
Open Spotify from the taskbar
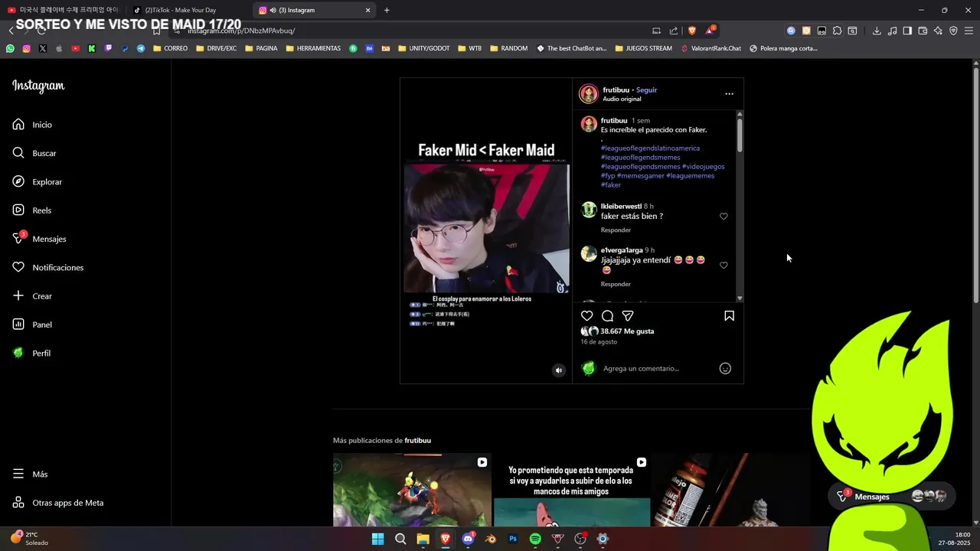535,539
